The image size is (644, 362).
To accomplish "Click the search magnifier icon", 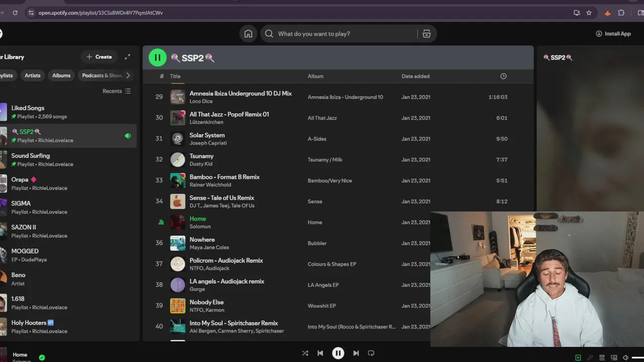I will coord(269,34).
